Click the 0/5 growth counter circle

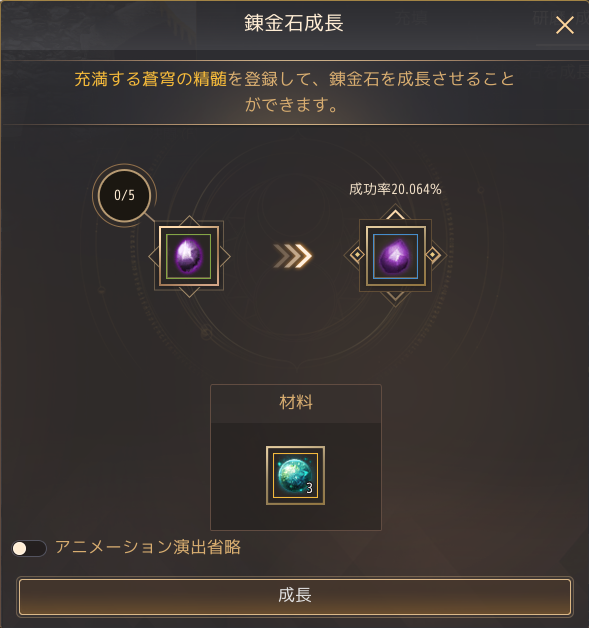pyautogui.click(x=125, y=195)
